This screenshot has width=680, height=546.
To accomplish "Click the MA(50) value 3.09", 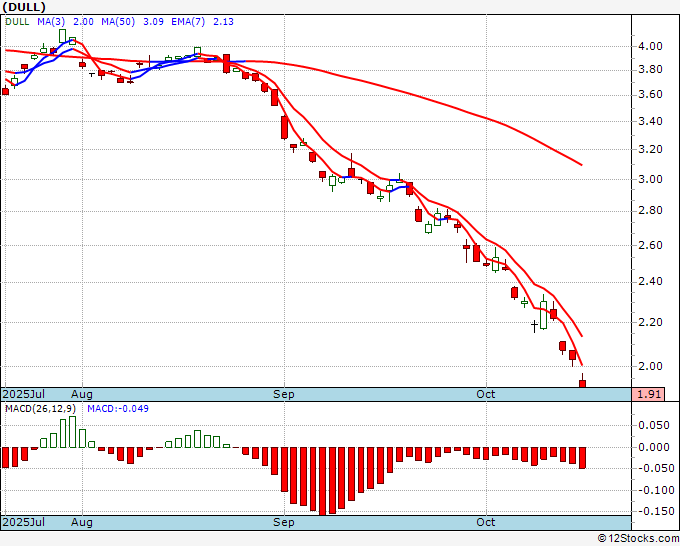I will coord(153,22).
